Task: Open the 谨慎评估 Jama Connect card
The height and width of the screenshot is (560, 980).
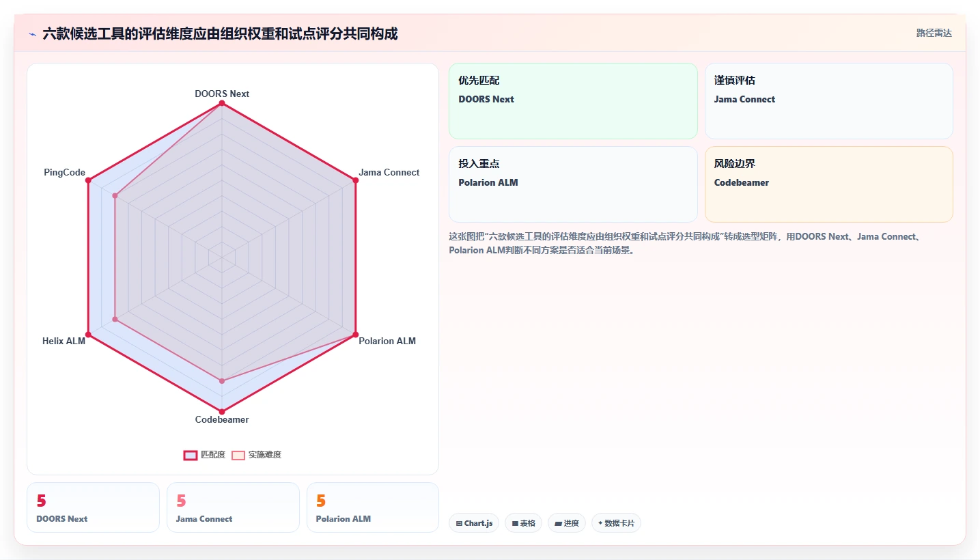Action: pos(828,101)
